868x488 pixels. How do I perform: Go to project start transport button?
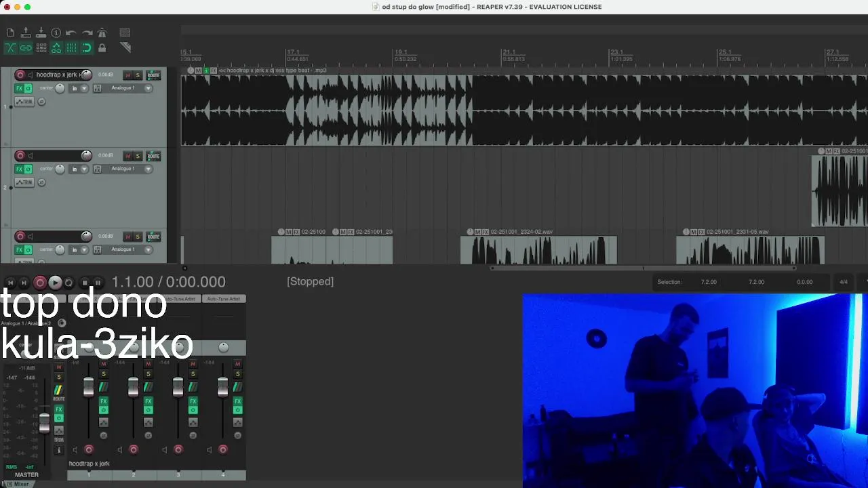click(x=10, y=283)
